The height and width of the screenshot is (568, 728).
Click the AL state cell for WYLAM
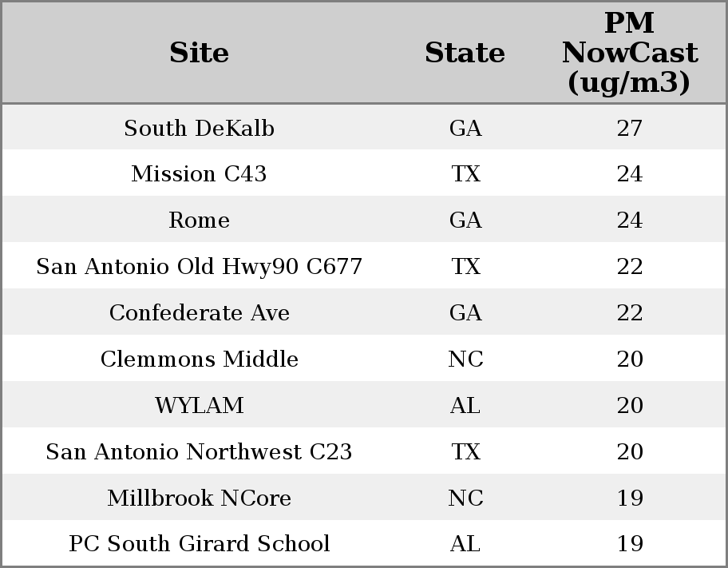pos(465,405)
